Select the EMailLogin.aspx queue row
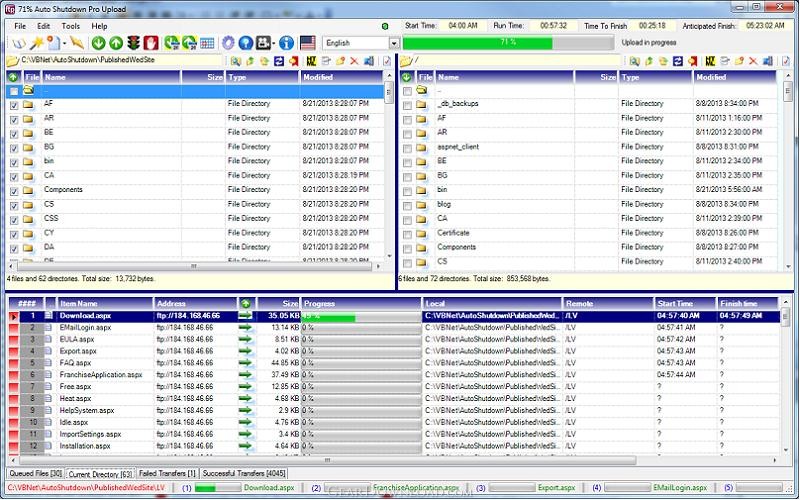The height and width of the screenshot is (500, 800). 394,328
